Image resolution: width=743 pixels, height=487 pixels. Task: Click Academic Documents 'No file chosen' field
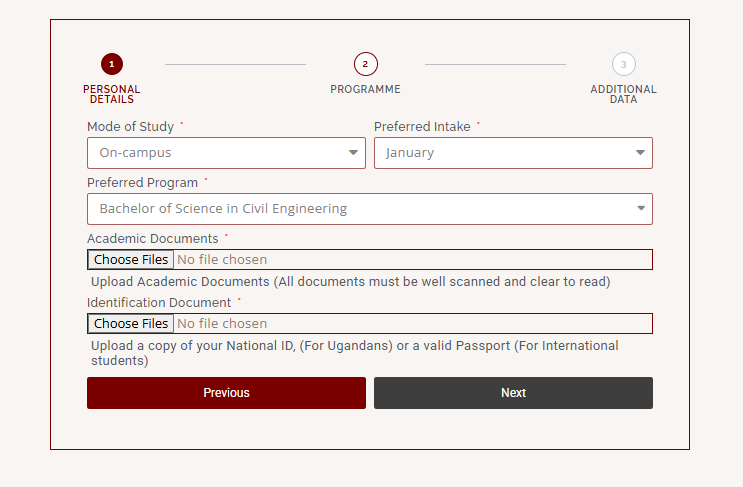click(x=222, y=260)
